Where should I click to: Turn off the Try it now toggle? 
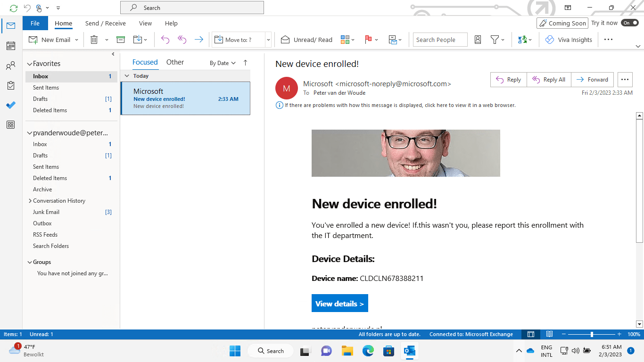pos(629,23)
